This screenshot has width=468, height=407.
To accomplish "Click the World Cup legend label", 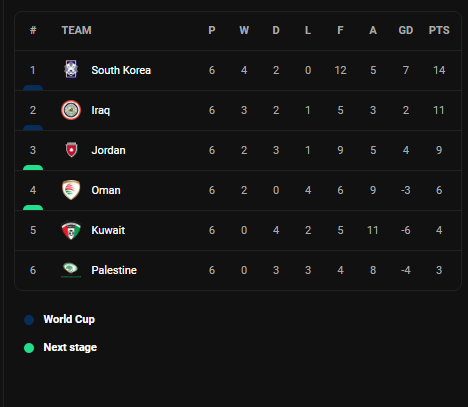I will [x=69, y=319].
